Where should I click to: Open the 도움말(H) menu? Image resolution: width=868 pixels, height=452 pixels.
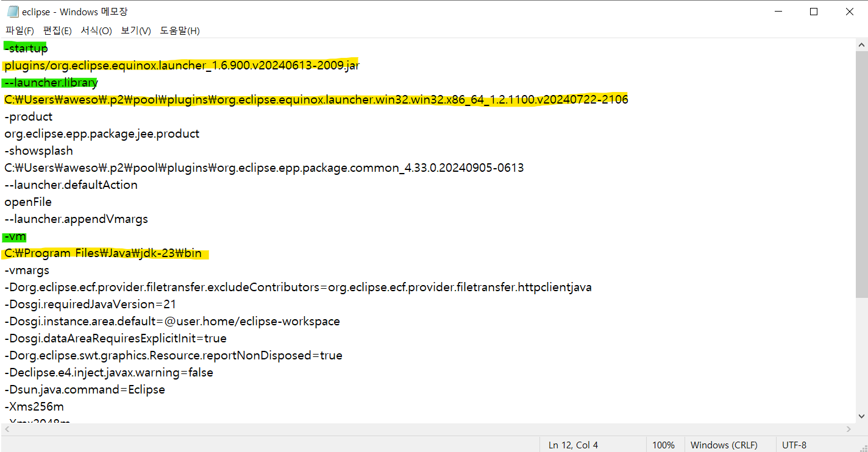tap(180, 30)
